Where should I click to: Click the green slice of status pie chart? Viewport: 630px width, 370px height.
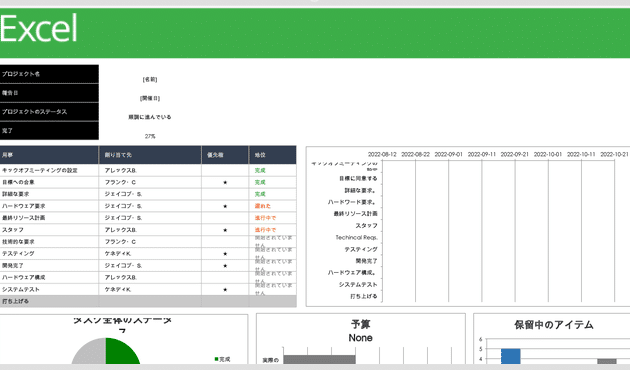(121, 352)
